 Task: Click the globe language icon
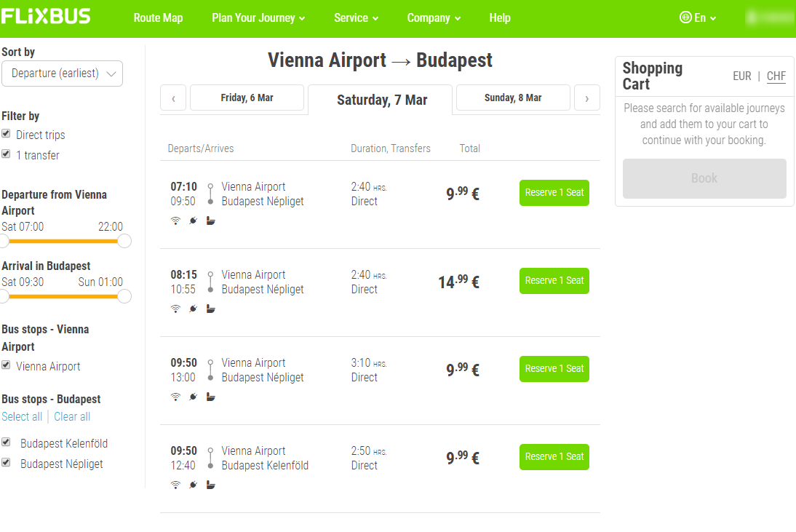[x=685, y=17]
